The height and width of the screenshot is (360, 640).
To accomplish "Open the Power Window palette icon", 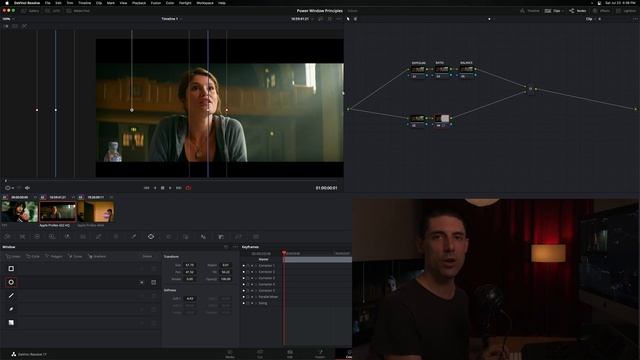I will coord(151,237).
